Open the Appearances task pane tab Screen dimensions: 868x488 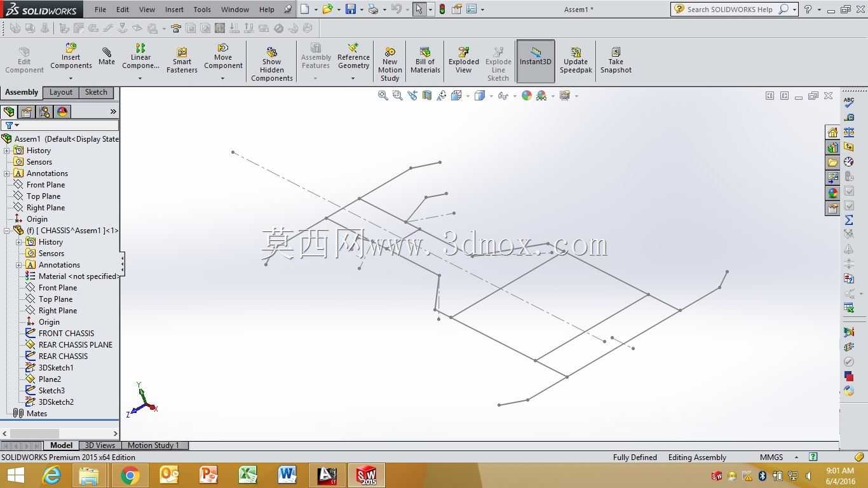[x=832, y=193]
